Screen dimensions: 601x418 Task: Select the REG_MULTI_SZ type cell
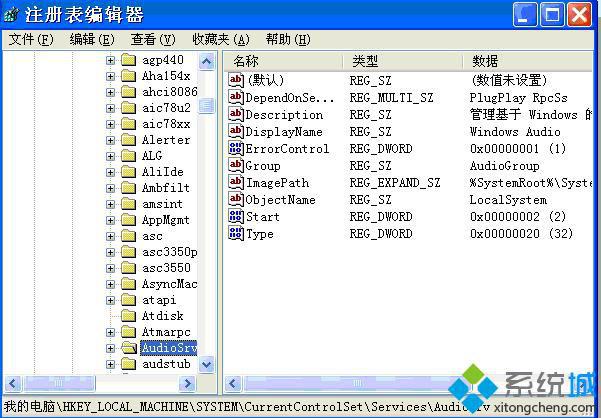coord(391,98)
